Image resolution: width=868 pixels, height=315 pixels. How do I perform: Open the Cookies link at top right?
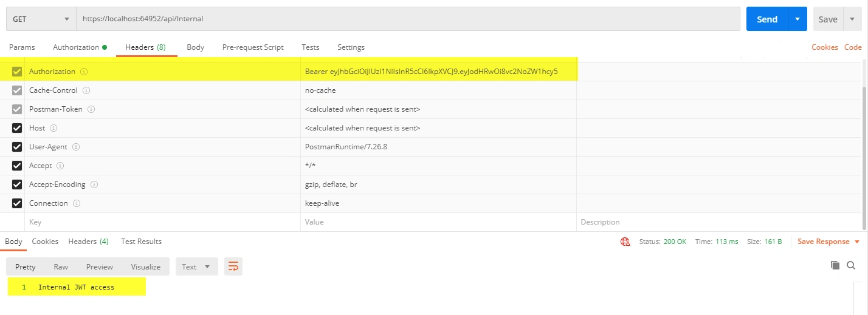click(x=825, y=47)
